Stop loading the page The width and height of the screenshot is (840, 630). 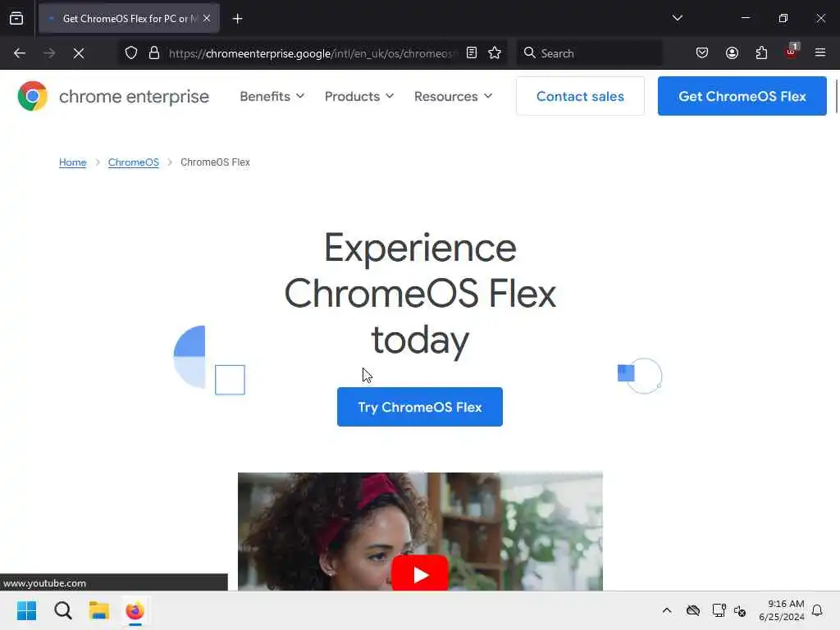79,53
